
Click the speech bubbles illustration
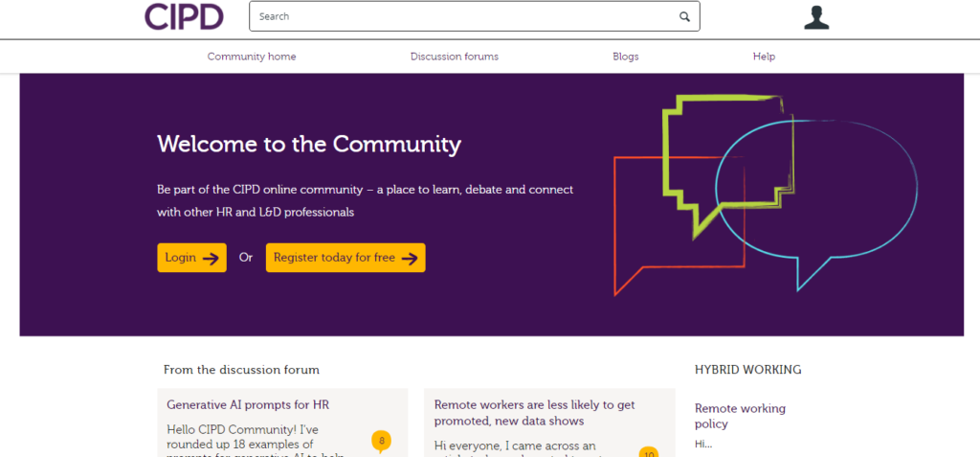tap(767, 194)
